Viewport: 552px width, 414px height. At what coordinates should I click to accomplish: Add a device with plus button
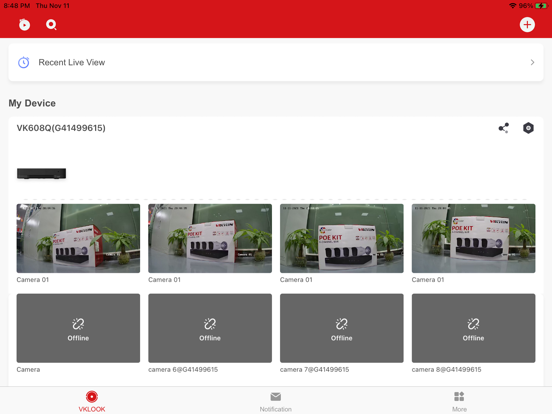(x=527, y=25)
